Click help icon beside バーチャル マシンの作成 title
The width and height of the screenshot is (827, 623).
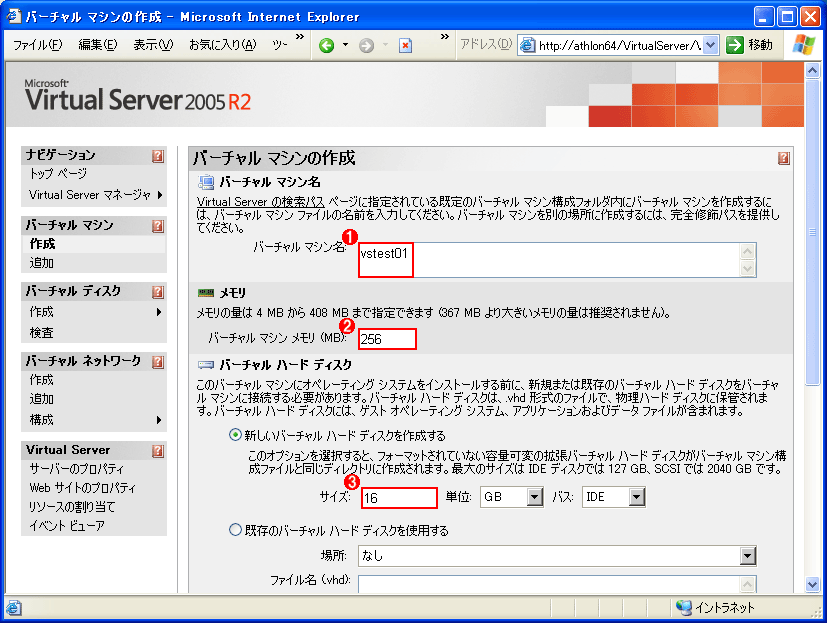pos(784,158)
